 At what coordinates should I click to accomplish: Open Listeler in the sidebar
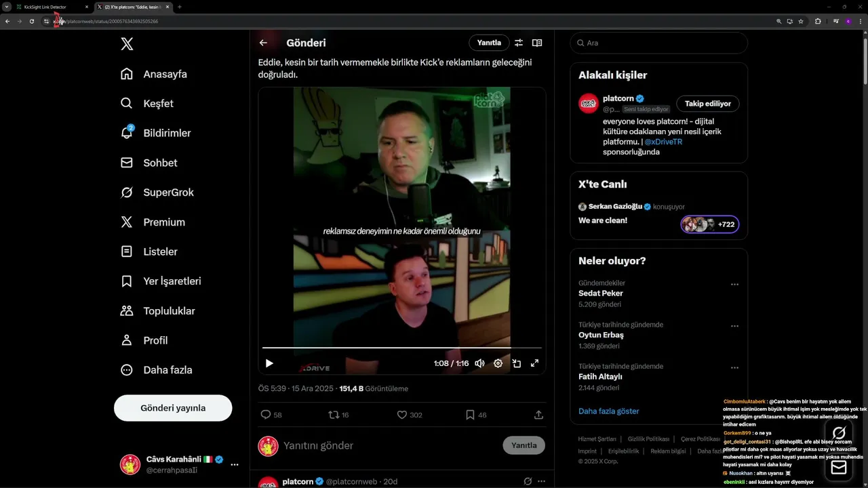point(149,251)
